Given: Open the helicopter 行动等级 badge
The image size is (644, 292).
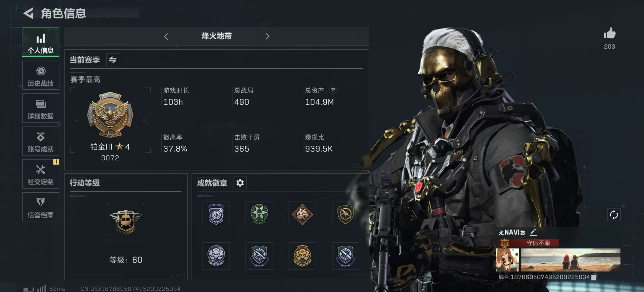Looking at the screenshot, I should tap(126, 222).
